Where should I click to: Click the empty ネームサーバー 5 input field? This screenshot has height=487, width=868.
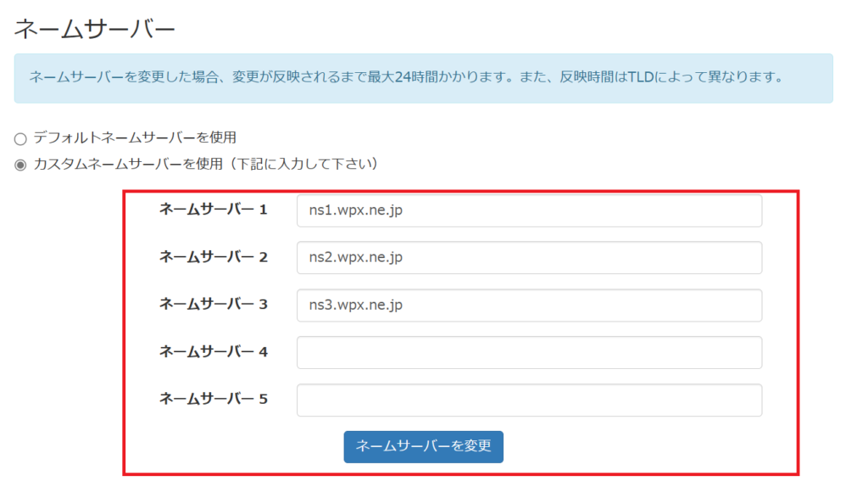529,400
